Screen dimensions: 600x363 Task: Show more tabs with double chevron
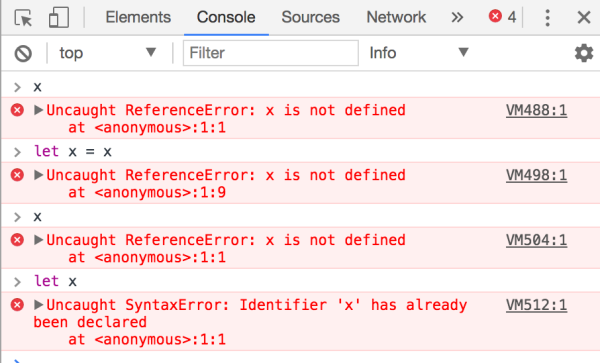(x=457, y=17)
